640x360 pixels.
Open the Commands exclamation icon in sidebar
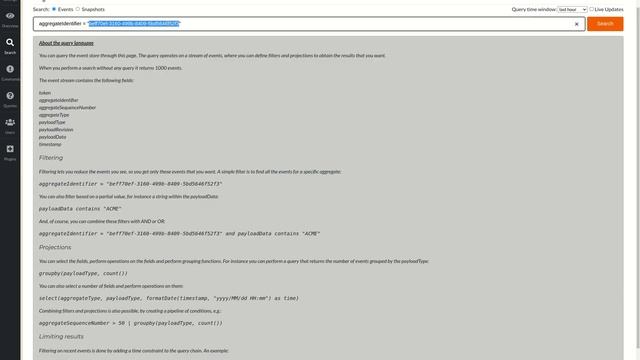tap(10, 69)
